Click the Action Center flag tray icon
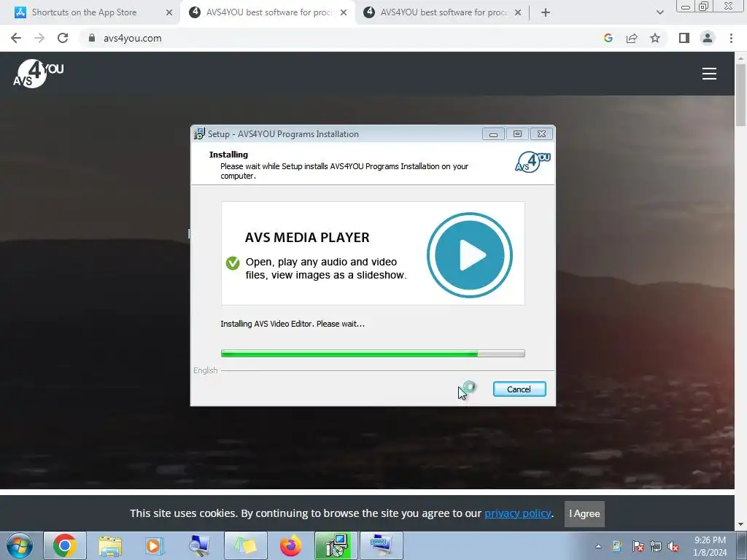Image resolution: width=747 pixels, height=560 pixels. tap(638, 546)
